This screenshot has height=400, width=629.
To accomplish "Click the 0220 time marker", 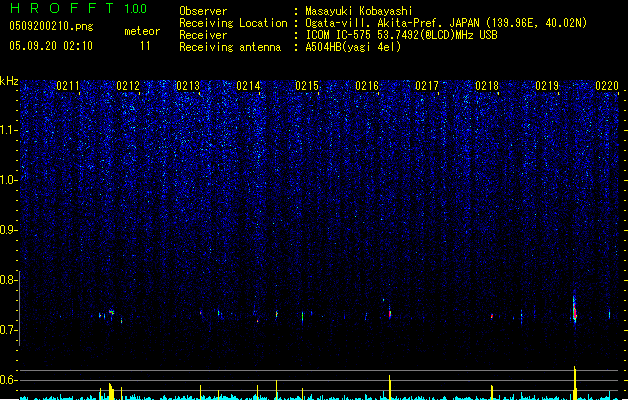I will coord(607,86).
